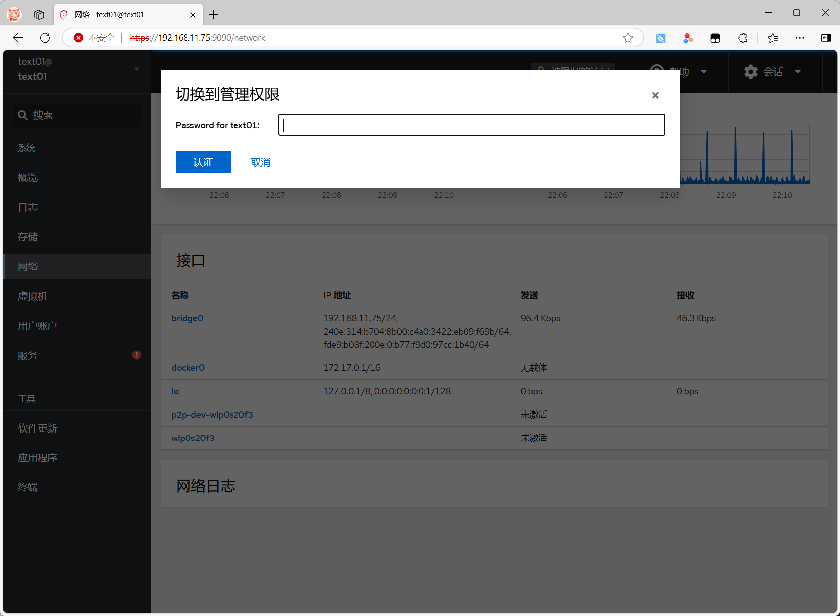Open a new browser tab
The width and height of the screenshot is (840, 616).
click(214, 15)
